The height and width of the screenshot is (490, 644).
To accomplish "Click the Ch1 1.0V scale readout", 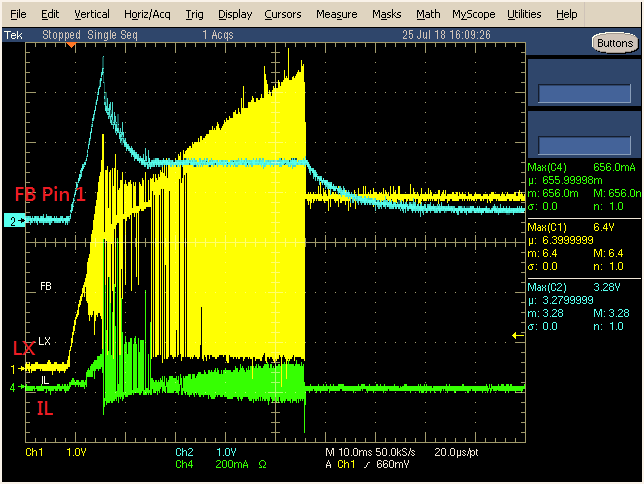I will click(56, 452).
